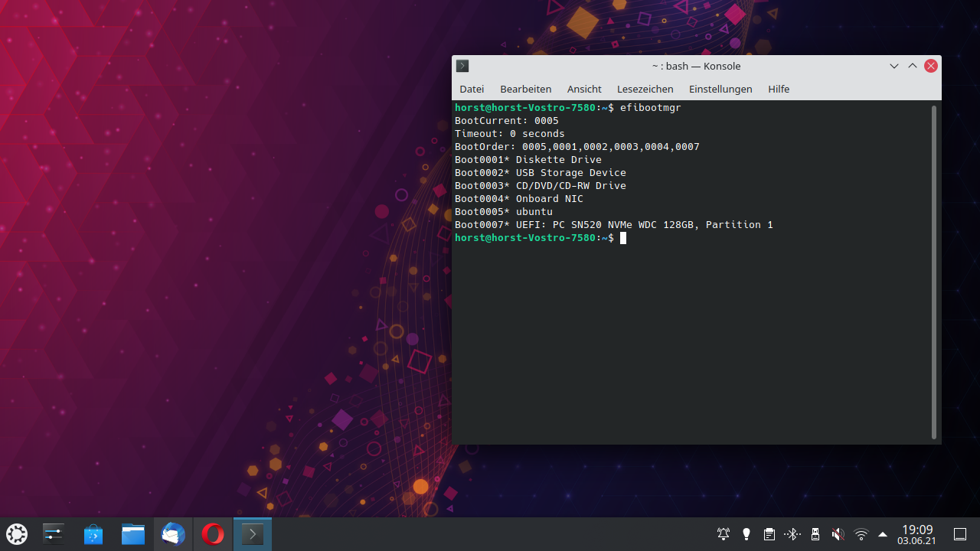This screenshot has width=980, height=551.
Task: Click the terminal prompt cursor line
Action: tap(541, 238)
